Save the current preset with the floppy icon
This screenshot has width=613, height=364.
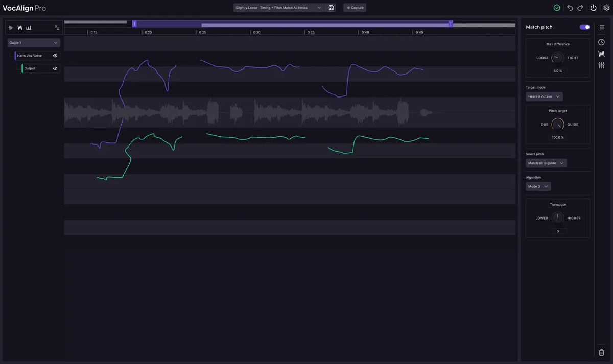[331, 8]
